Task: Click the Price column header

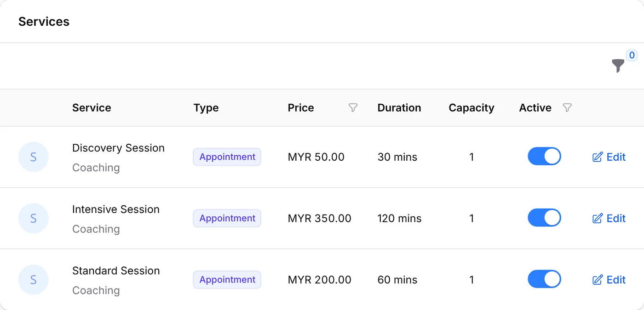Action: tap(301, 108)
